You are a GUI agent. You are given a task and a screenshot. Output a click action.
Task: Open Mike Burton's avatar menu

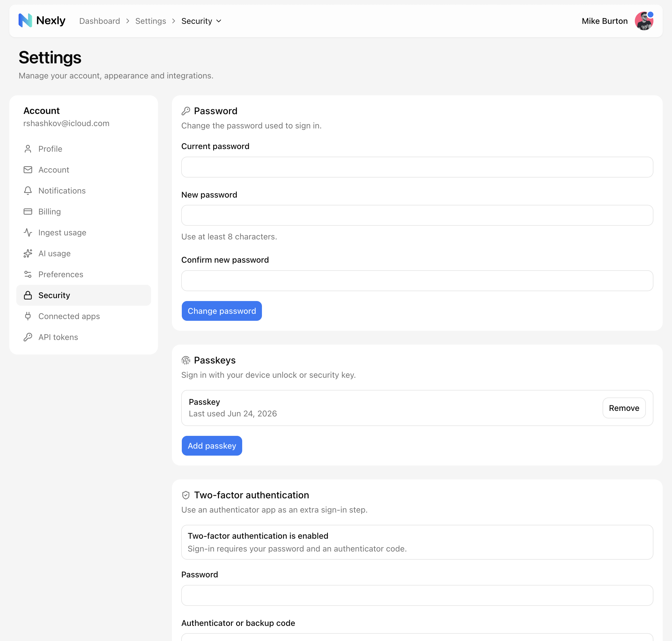[644, 21]
